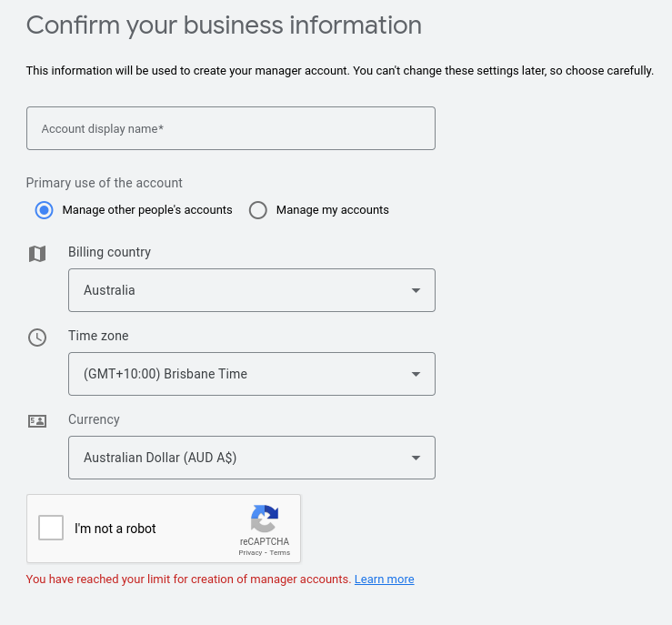Click the clock icon beside Time zone
Image resolution: width=672 pixels, height=625 pixels.
coord(37,338)
